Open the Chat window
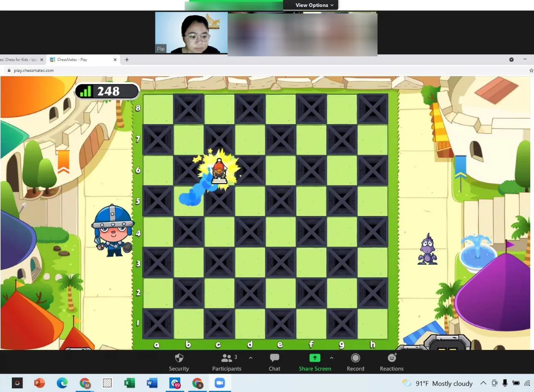Viewport: 534px width, 392px height. click(274, 362)
